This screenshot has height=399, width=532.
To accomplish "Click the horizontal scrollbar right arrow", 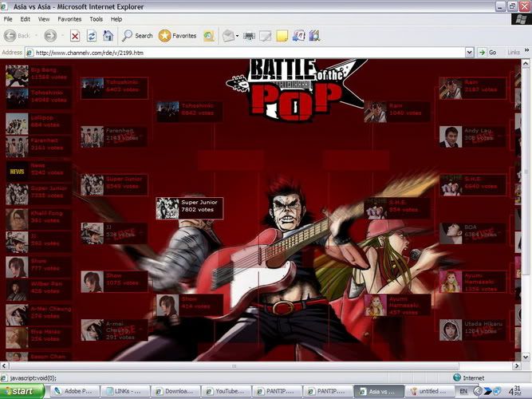I will pyautogui.click(x=517, y=365).
